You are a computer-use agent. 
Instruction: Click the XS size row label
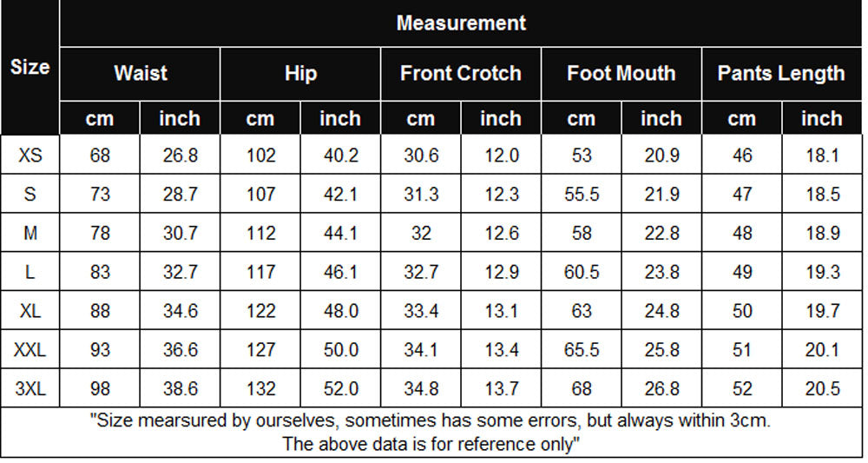[30, 155]
